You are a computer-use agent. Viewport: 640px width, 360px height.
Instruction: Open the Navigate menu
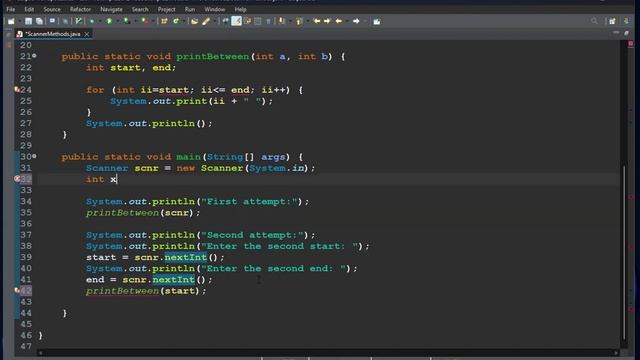111,9
